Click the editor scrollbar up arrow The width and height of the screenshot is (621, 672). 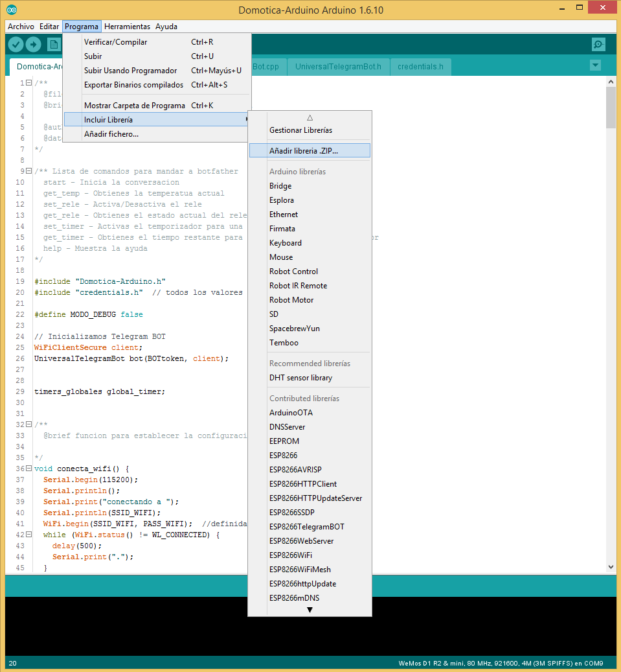tap(611, 81)
